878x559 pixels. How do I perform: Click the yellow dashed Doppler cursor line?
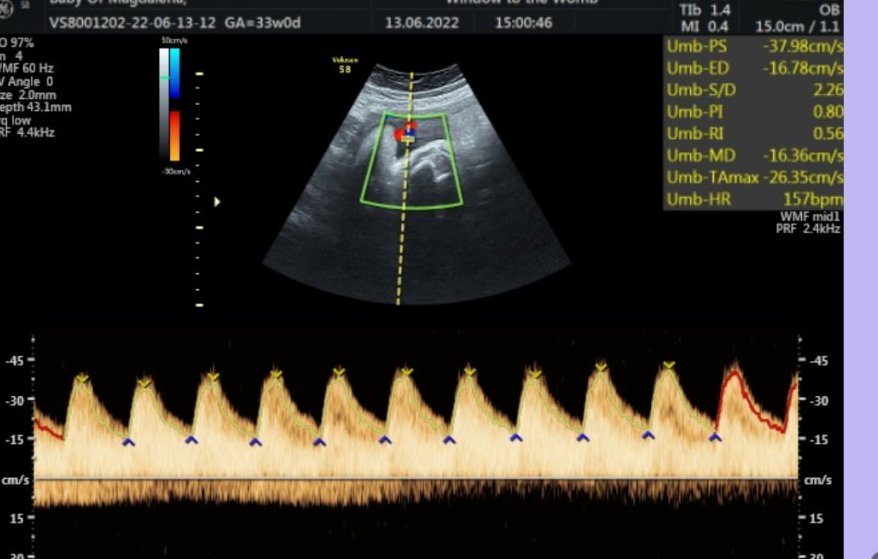click(405, 189)
